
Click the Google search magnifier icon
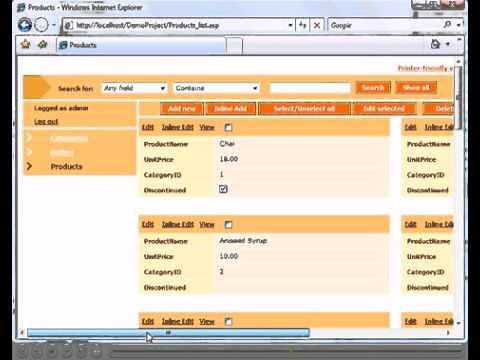click(448, 25)
